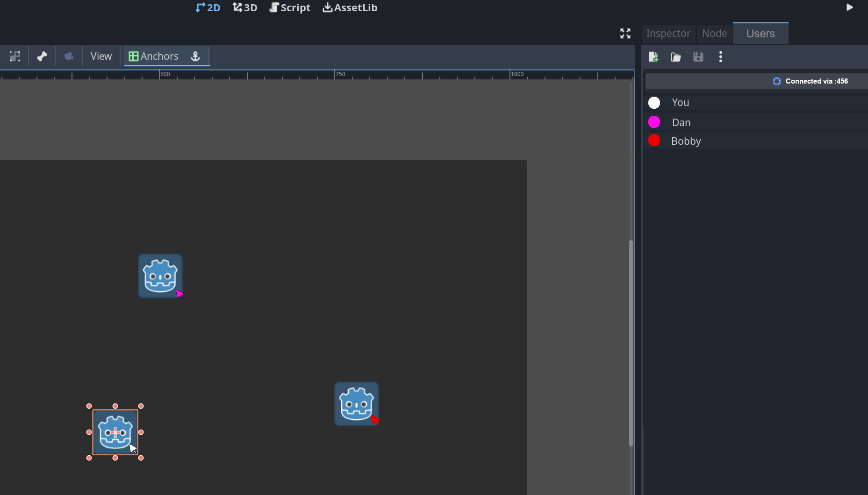Open the Script editor workspace

290,7
